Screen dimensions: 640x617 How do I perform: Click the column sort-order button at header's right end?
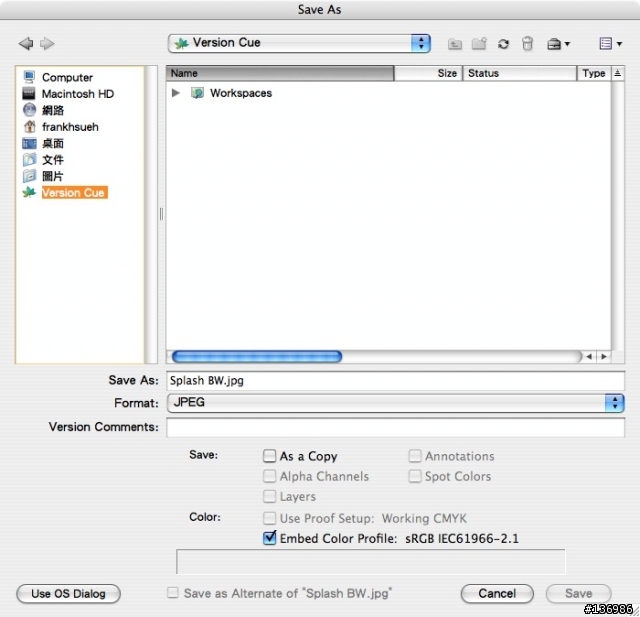click(x=618, y=73)
